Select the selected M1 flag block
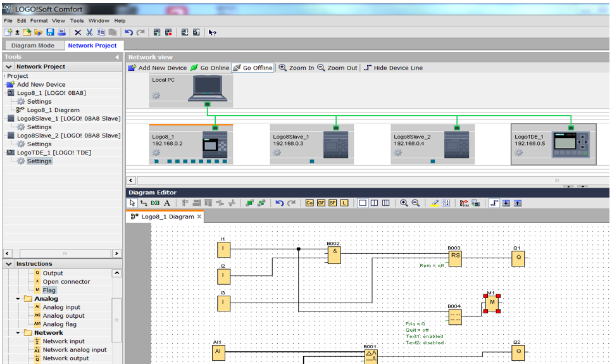The image size is (612, 364). point(492,303)
